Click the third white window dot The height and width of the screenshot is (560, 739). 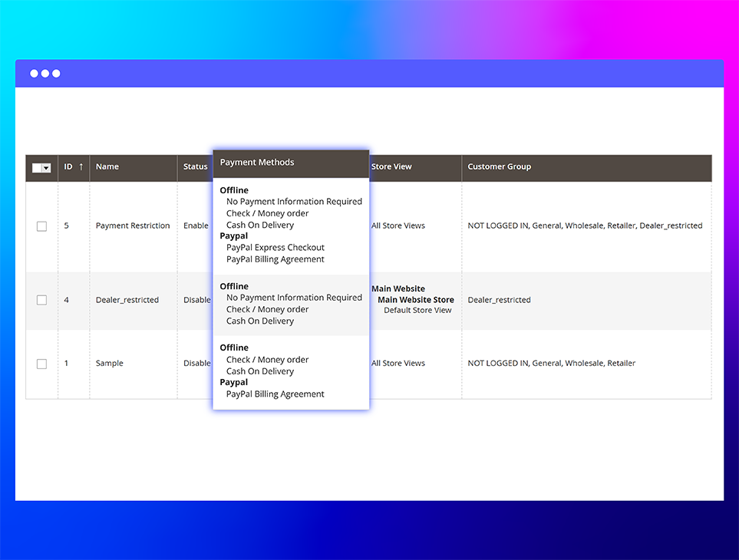(x=56, y=74)
